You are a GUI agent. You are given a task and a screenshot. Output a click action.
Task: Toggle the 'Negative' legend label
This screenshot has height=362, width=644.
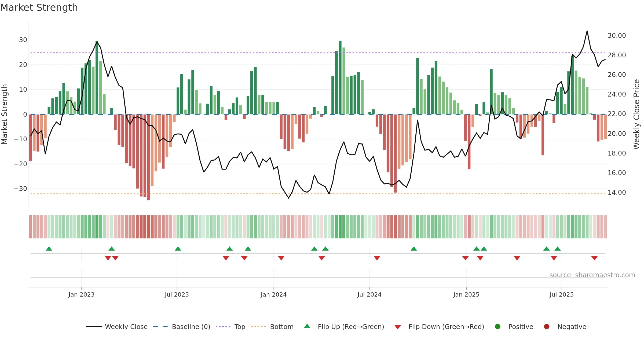point(572,327)
